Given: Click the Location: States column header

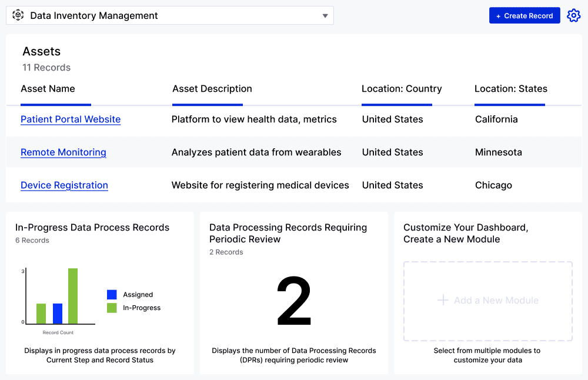Looking at the screenshot, I should (509, 89).
